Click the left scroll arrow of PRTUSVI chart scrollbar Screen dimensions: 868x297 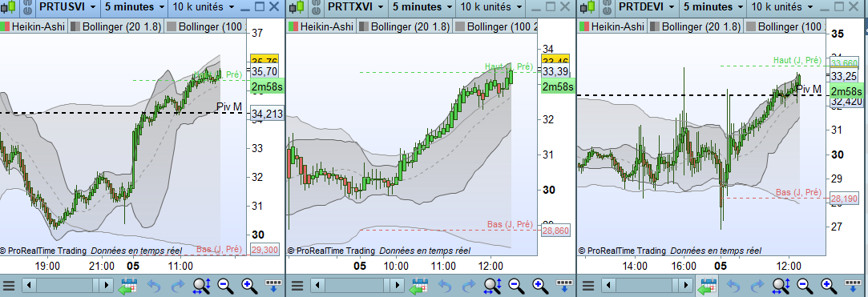(x=29, y=286)
